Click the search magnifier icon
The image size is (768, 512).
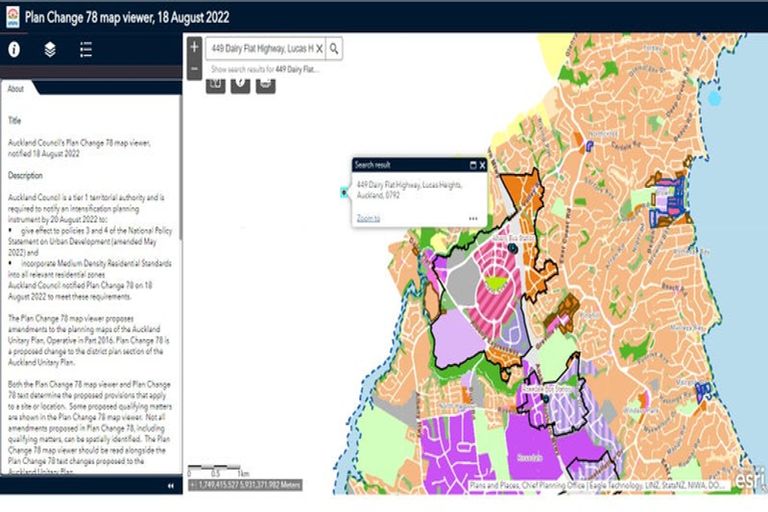(x=334, y=48)
